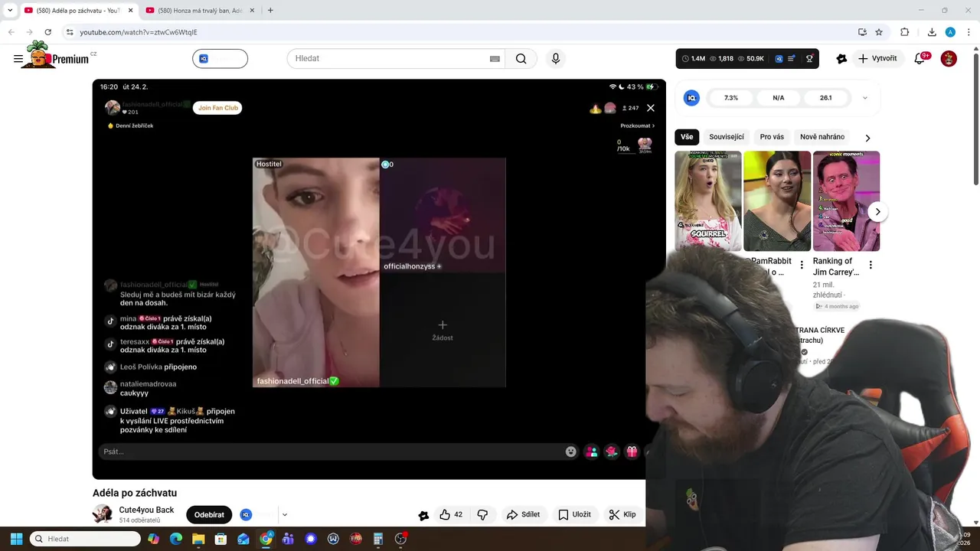Open the Jim Carrey ranking short
Viewport: 980px width, 551px height.
pyautogui.click(x=846, y=201)
